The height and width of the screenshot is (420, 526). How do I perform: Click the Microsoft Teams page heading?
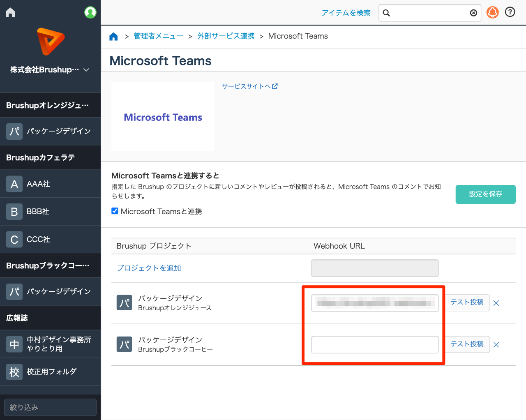pos(160,60)
